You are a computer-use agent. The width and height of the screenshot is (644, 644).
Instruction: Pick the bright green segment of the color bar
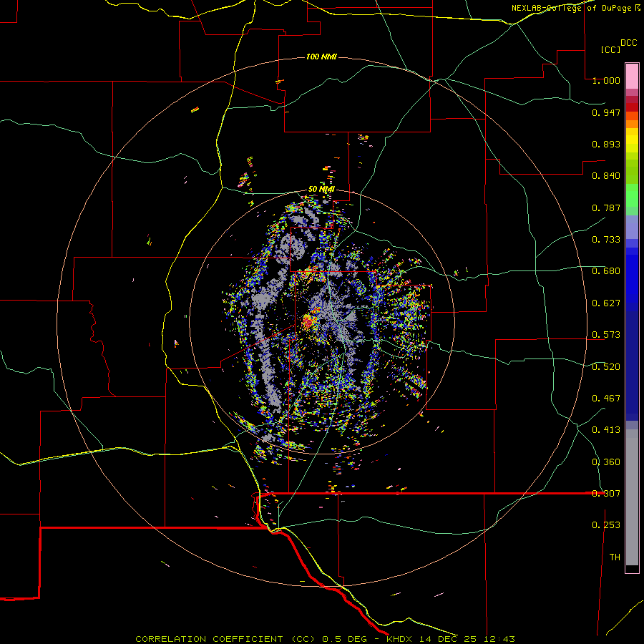coord(632,195)
